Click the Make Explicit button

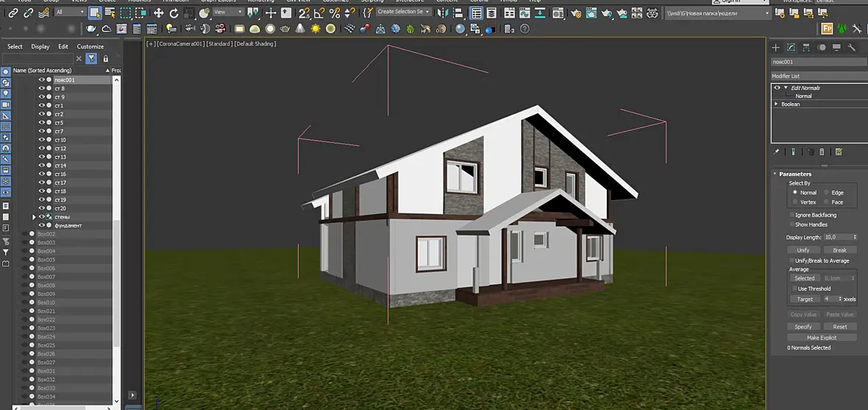click(822, 337)
